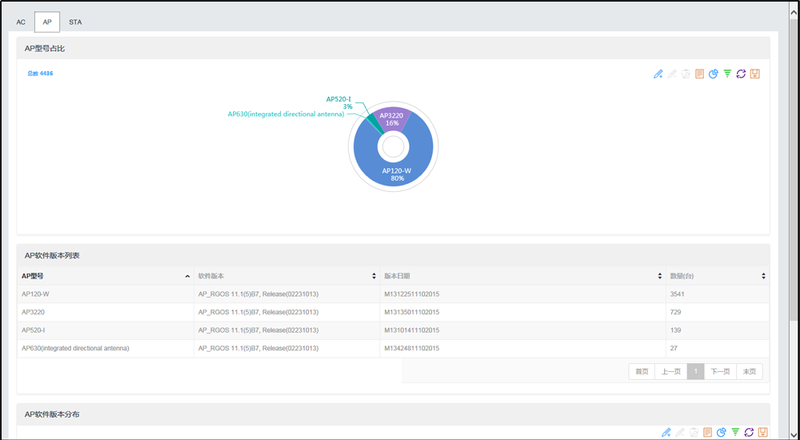Screen dimensions: 800x440
Task: Click the refresh icon in AP软件版本分布 panel
Action: pyautogui.click(x=749, y=432)
